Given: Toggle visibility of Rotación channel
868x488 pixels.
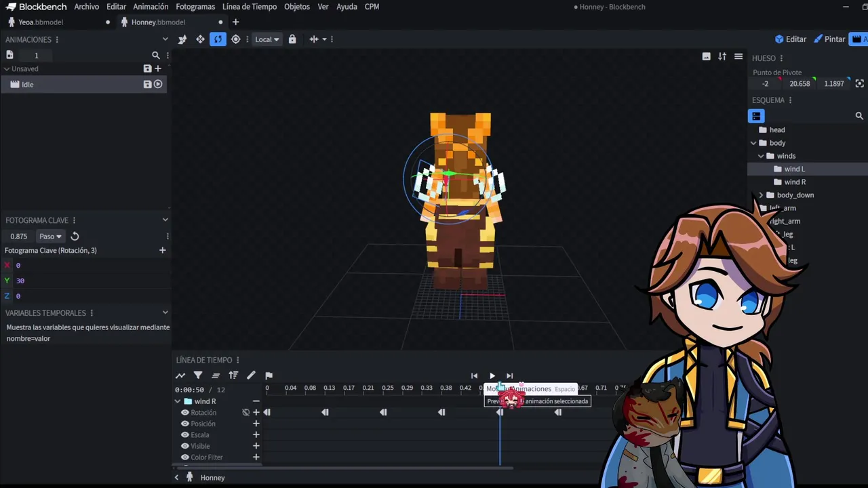Looking at the screenshot, I should click(184, 412).
